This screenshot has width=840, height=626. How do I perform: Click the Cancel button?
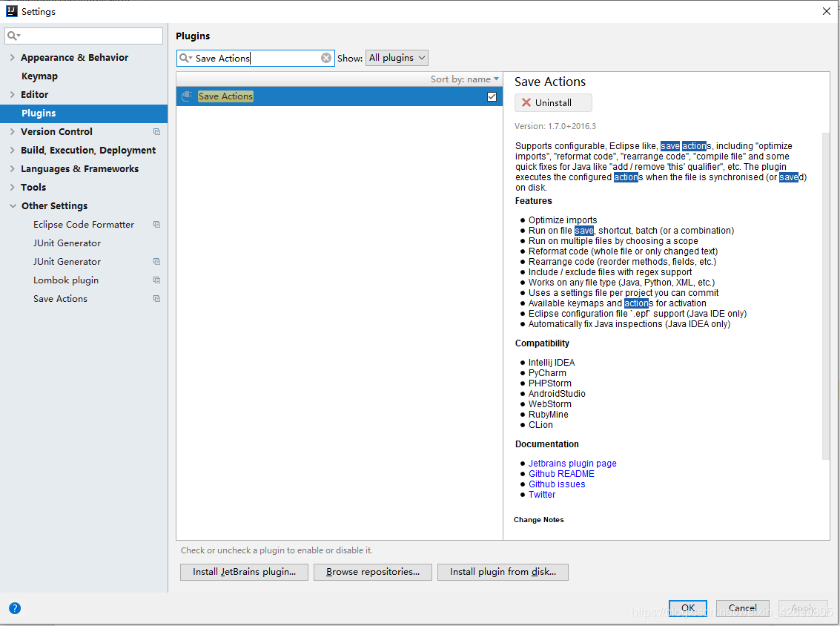point(742,608)
